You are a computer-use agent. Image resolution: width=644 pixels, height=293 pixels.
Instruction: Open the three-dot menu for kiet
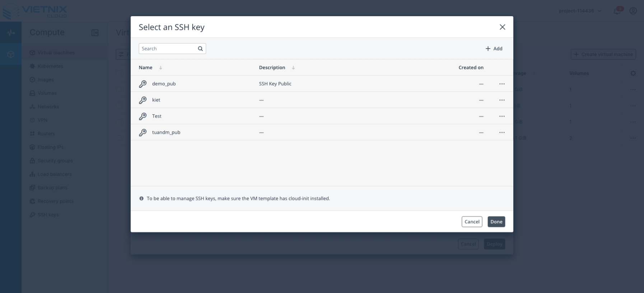coord(502,100)
